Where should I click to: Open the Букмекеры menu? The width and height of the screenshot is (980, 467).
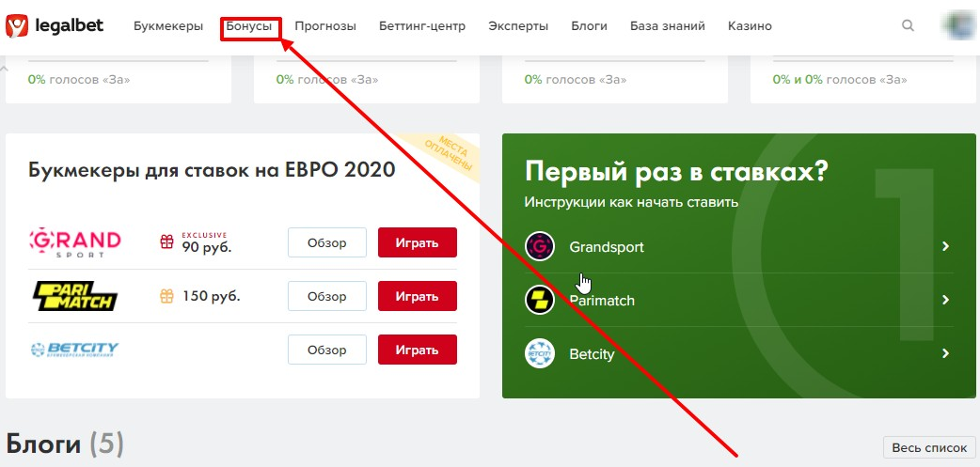[x=168, y=26]
